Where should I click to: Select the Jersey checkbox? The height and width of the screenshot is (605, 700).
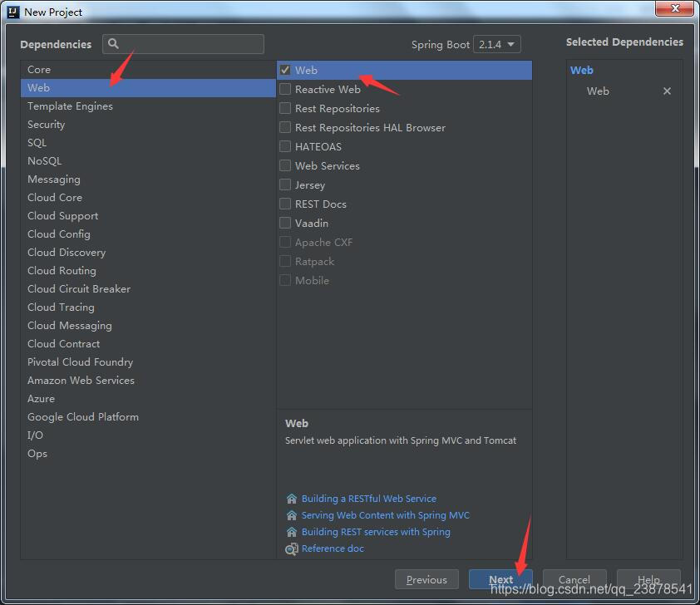click(x=285, y=184)
